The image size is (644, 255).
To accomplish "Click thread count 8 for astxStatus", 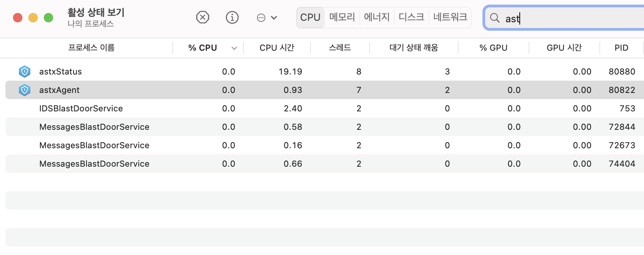I will tap(359, 71).
